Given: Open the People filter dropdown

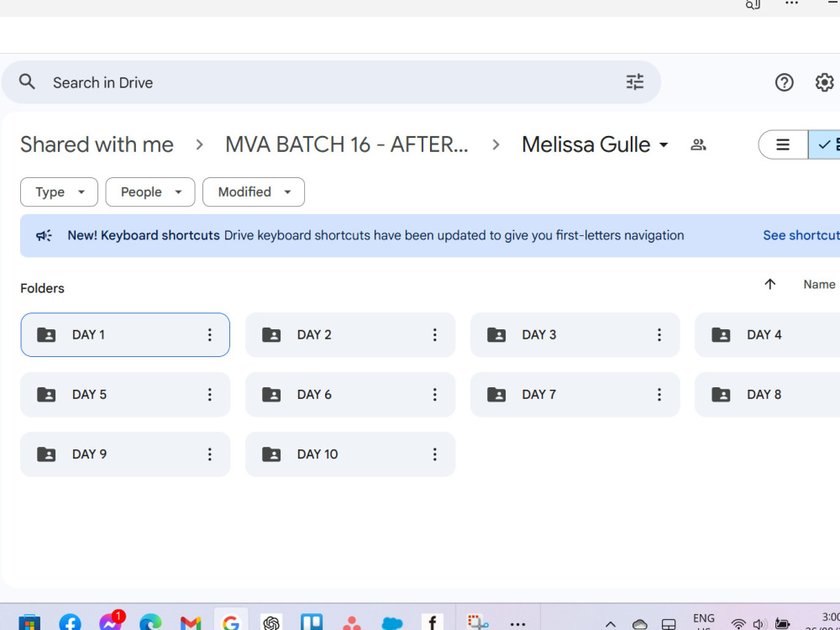Looking at the screenshot, I should pyautogui.click(x=150, y=192).
